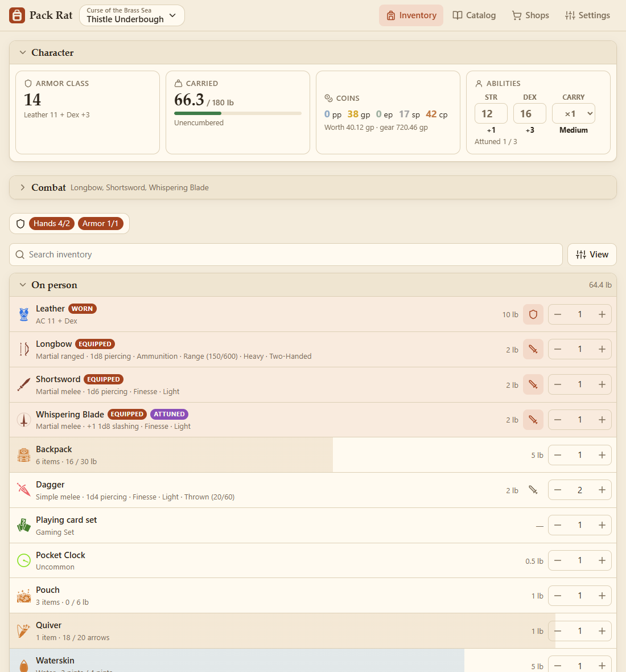The height and width of the screenshot is (672, 626).
Task: Click the 0 pp coin amount
Action: 333,114
